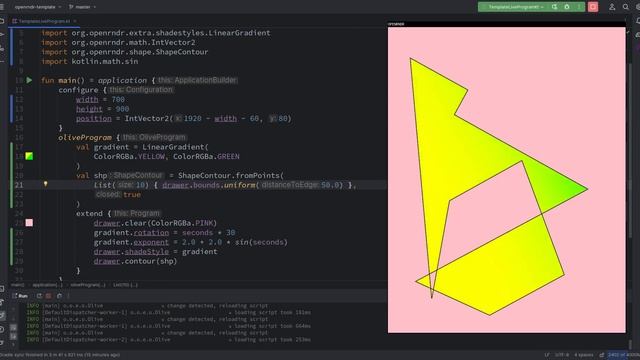Click the rerun icon in Run panel

coord(39,296)
